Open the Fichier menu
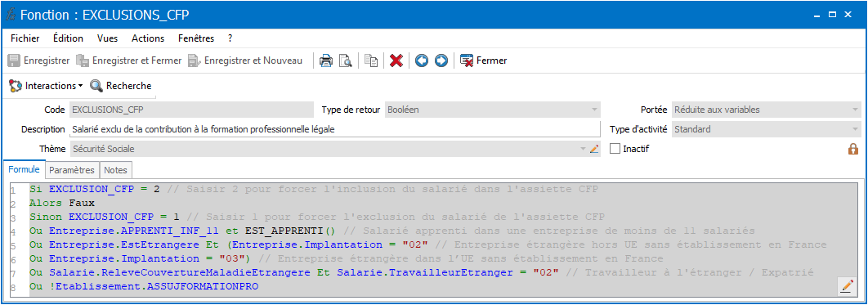Image resolution: width=868 pixels, height=305 pixels. click(x=25, y=38)
